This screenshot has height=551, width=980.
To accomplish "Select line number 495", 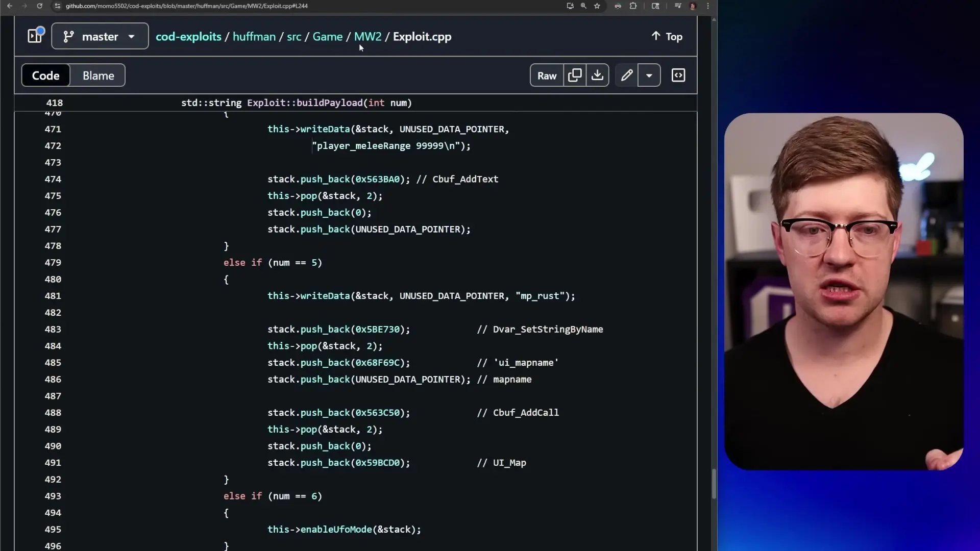I will pos(53,529).
